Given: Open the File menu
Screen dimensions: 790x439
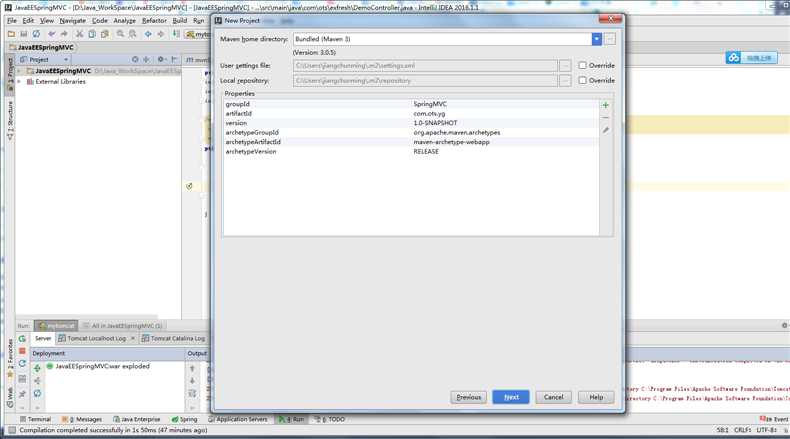Looking at the screenshot, I should coord(12,21).
